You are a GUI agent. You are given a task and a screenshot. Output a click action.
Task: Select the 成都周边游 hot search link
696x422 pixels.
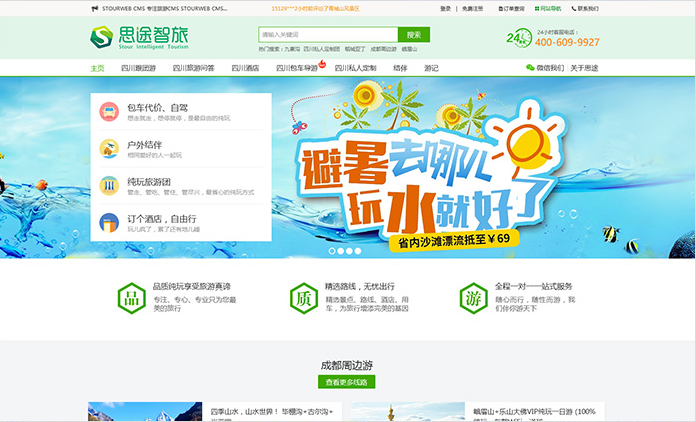(384, 49)
